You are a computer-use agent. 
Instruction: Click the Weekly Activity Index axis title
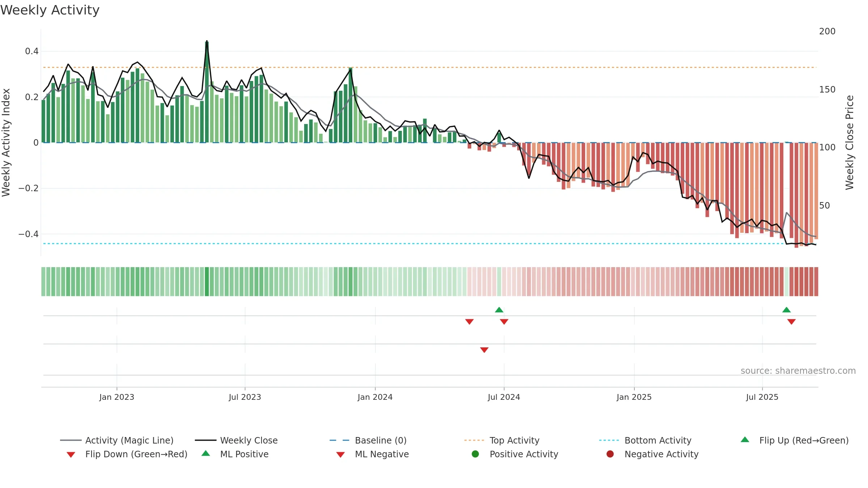point(6,143)
